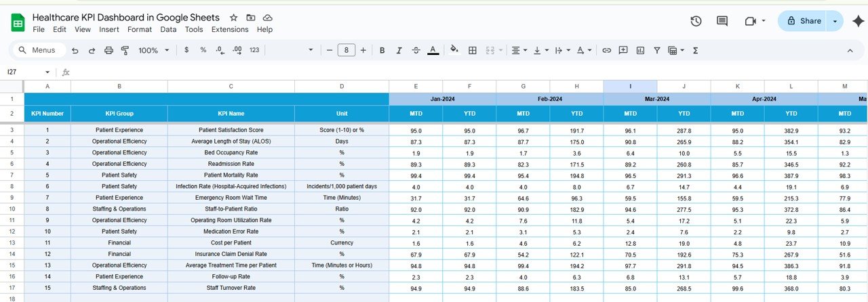Open the Edit menu
This screenshot has height=302, width=868.
click(x=60, y=29)
